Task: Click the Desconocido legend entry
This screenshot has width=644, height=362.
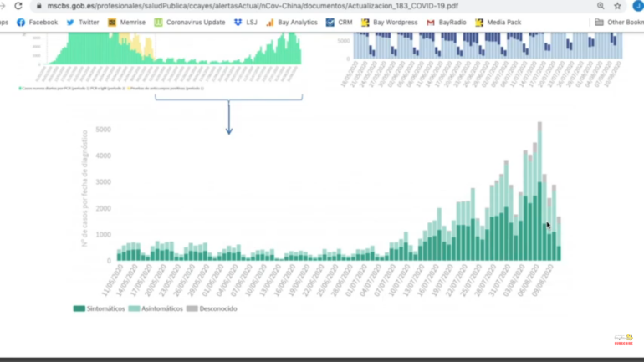Action: pos(212,308)
